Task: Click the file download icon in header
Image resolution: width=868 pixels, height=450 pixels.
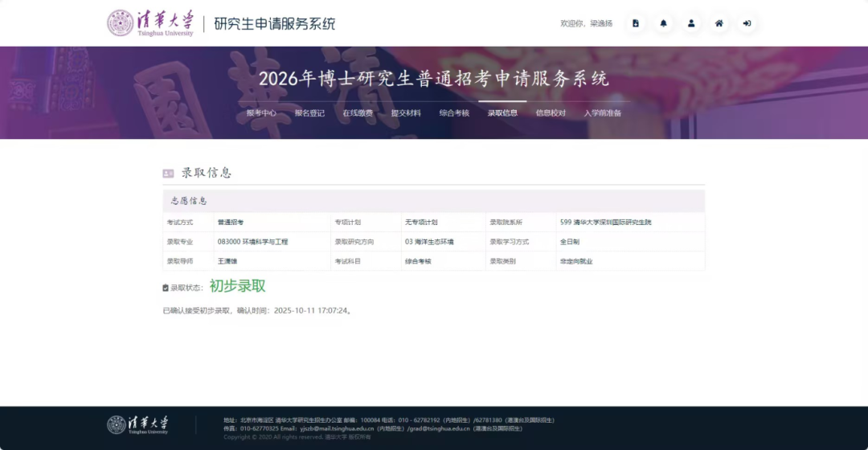Action: click(x=636, y=23)
